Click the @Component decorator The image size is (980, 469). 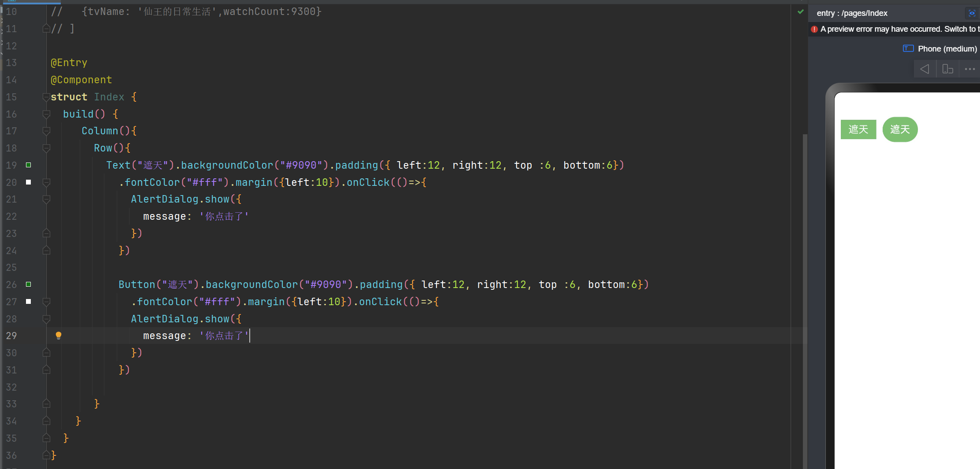point(81,80)
